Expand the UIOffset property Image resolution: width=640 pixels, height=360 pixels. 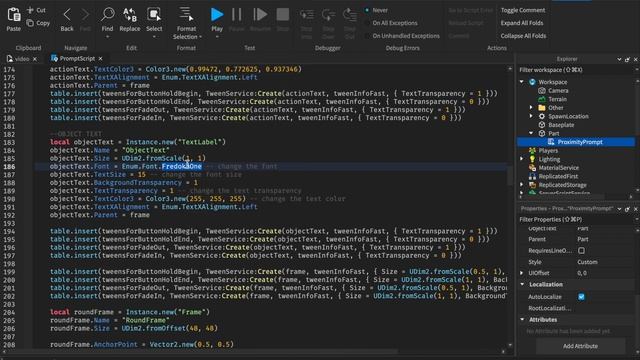(x=522, y=273)
